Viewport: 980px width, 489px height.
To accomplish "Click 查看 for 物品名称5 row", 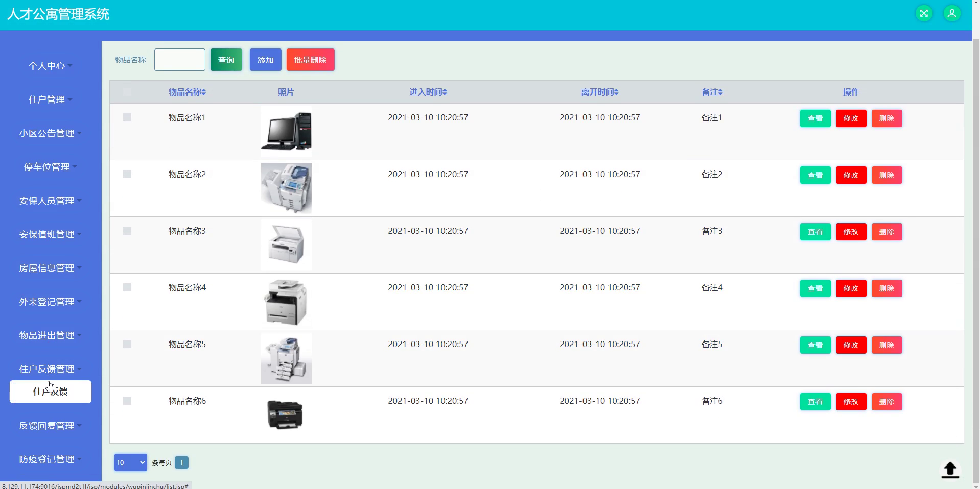I will coord(815,345).
